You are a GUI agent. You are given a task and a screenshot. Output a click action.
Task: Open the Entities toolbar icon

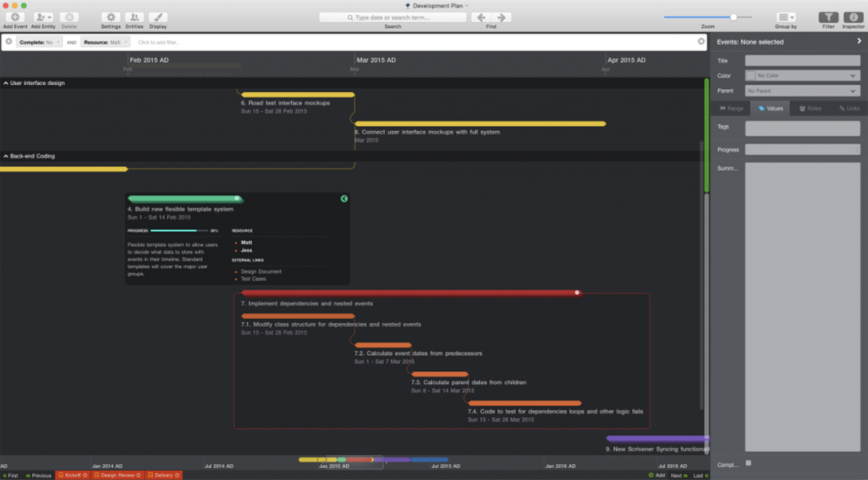pos(134,17)
